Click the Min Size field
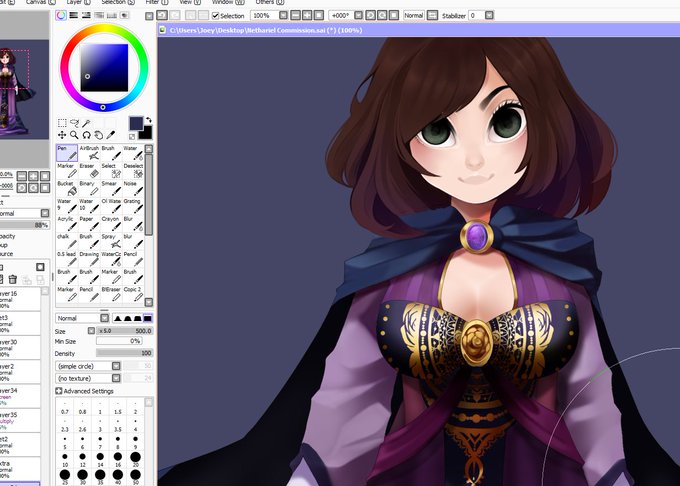The height and width of the screenshot is (486, 680). (119, 341)
